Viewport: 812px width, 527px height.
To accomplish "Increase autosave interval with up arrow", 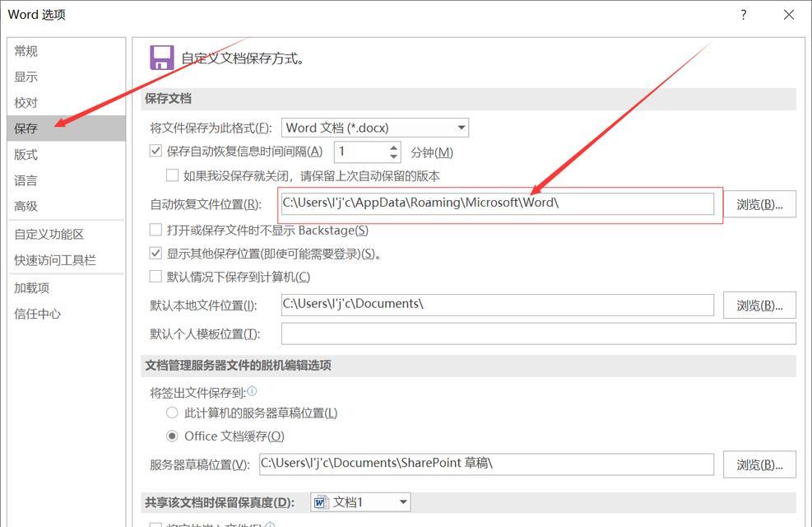I will (393, 147).
